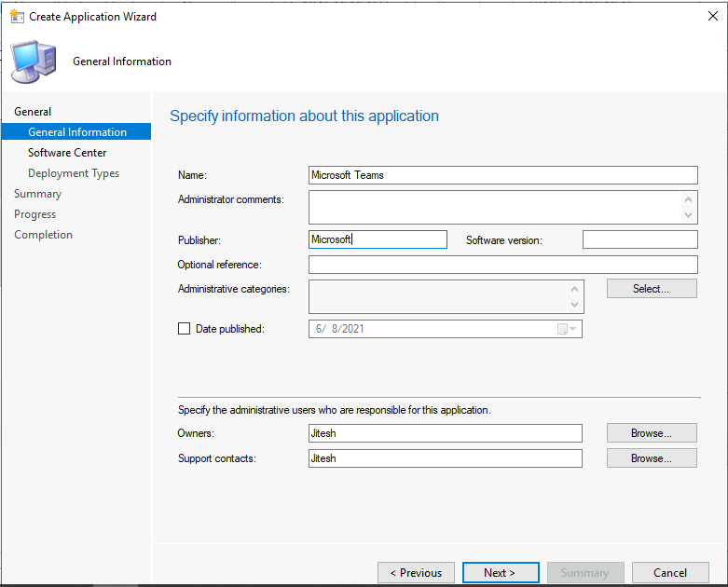Click the 'Specify the administrative users' instruction text
This screenshot has height=587, width=728.
coord(335,410)
